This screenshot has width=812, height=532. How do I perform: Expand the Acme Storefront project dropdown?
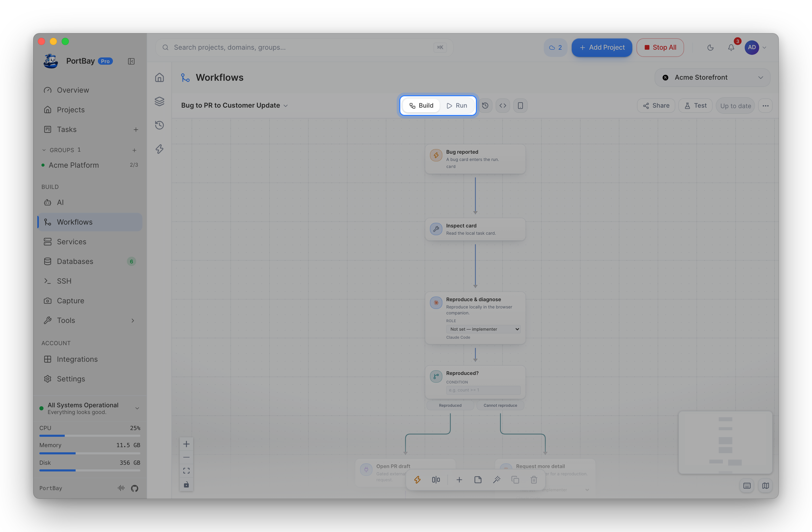click(712, 77)
